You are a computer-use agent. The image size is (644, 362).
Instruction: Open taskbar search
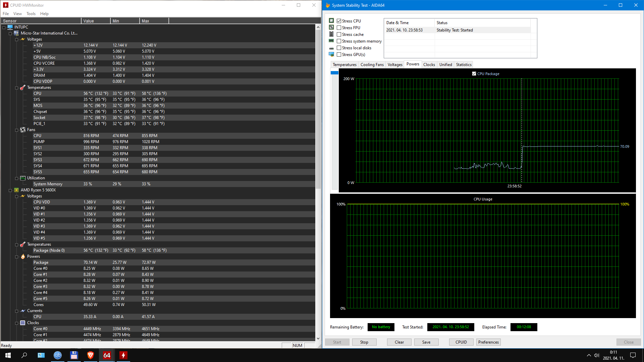[24, 355]
